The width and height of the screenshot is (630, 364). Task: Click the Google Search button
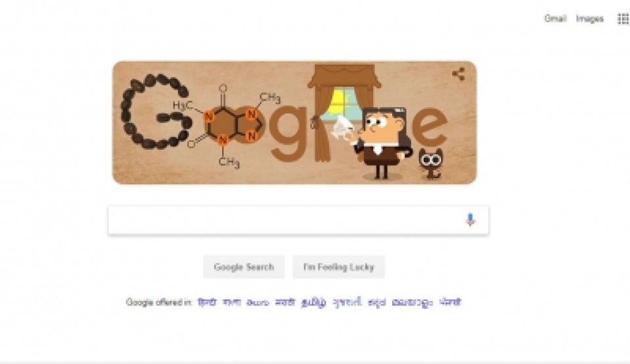click(x=244, y=267)
